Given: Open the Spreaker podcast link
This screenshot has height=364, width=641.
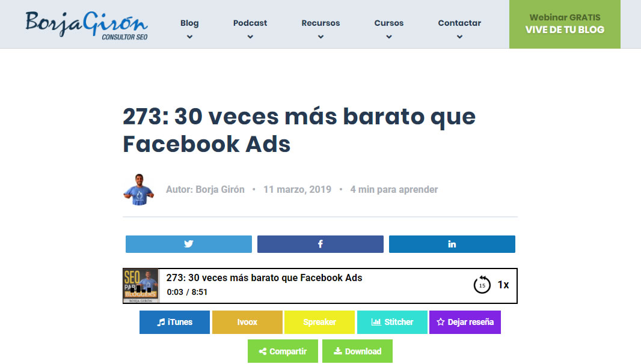Looking at the screenshot, I should click(x=319, y=322).
